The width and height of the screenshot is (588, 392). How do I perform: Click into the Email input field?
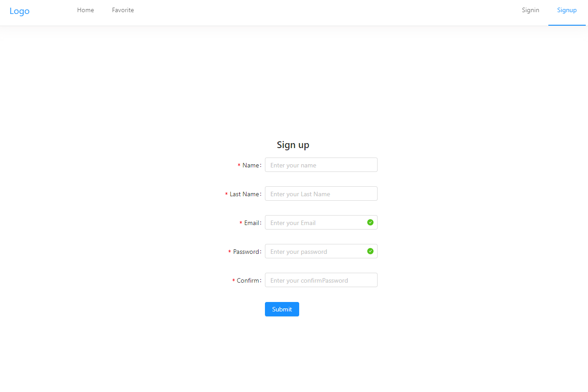click(x=321, y=222)
